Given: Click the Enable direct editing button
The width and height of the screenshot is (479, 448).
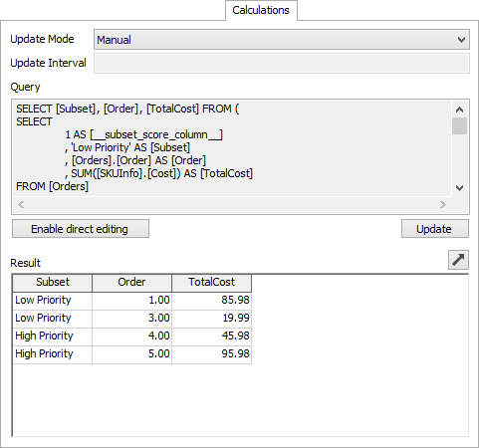Looking at the screenshot, I should [81, 229].
